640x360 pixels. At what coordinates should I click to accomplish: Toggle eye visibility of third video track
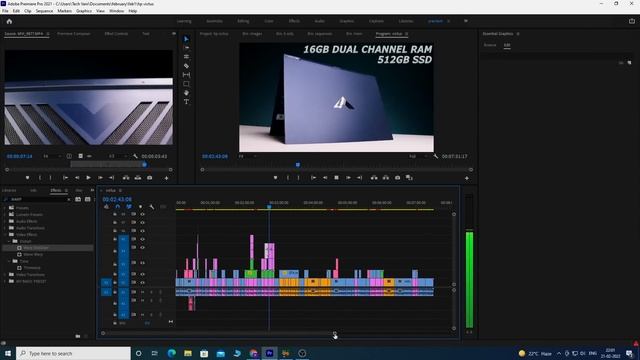[142, 231]
